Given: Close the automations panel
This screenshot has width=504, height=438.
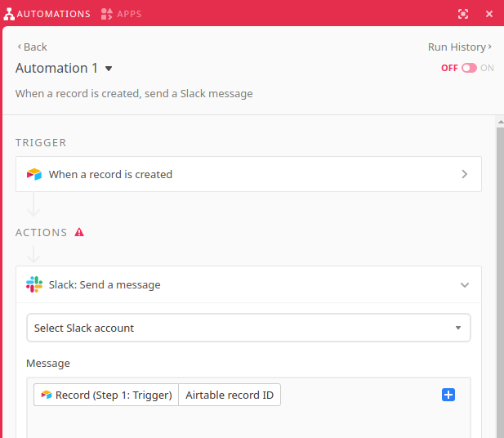Looking at the screenshot, I should 489,14.
